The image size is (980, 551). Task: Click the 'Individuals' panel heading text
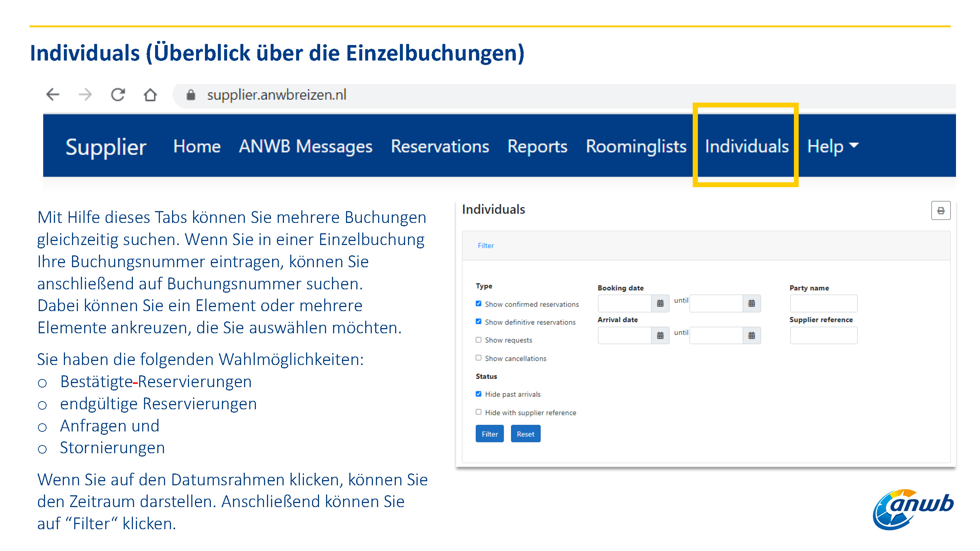point(493,210)
